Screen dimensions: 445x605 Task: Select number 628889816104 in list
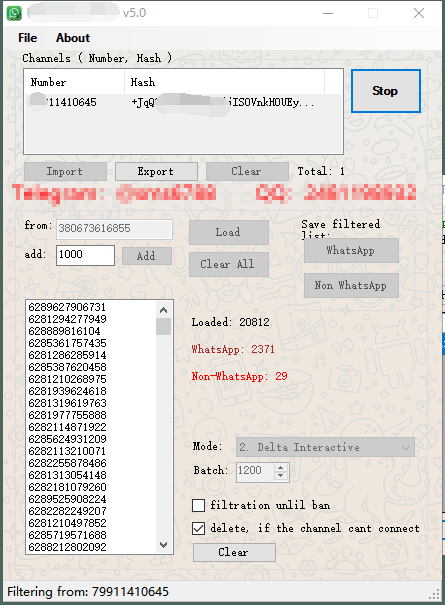[x=64, y=331]
